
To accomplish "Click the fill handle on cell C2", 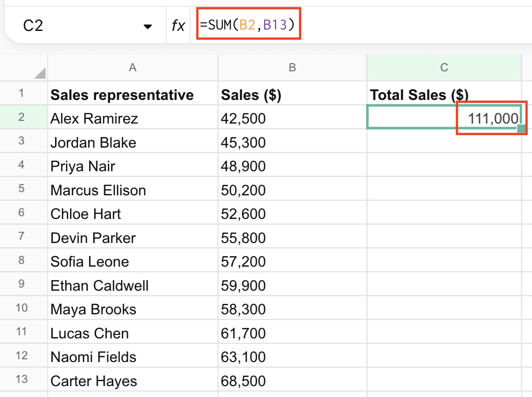I will tap(521, 129).
